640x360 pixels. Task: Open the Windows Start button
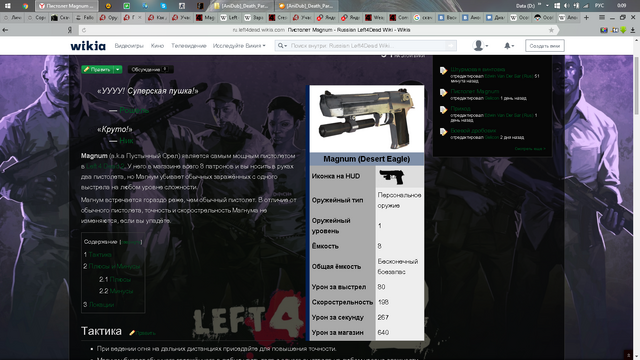click(x=7, y=6)
